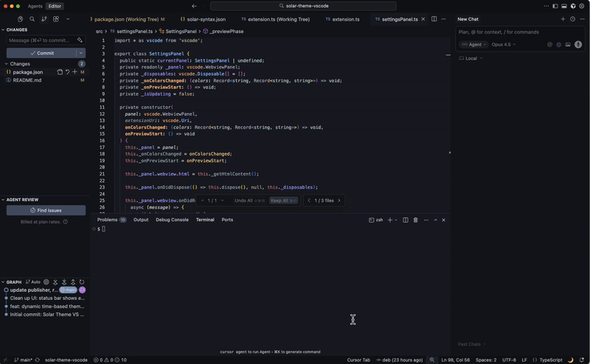The height and width of the screenshot is (364, 590).
Task: Go to next file in 1/3 files
Action: tap(339, 200)
